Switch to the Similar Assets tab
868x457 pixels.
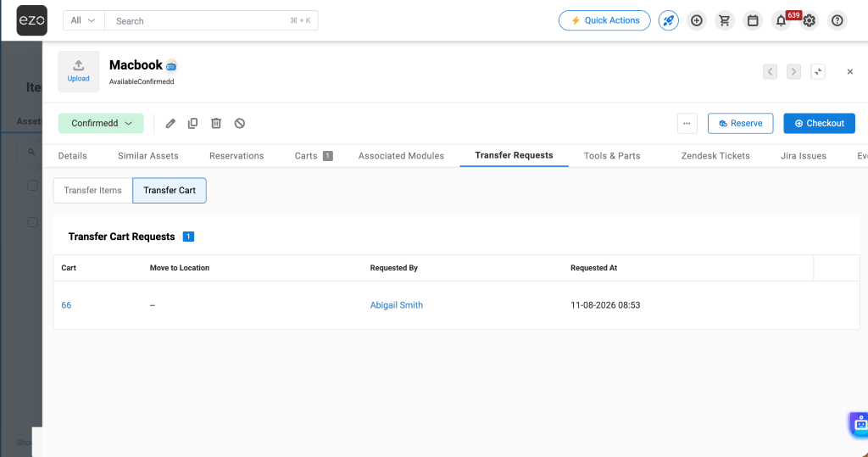pos(147,156)
